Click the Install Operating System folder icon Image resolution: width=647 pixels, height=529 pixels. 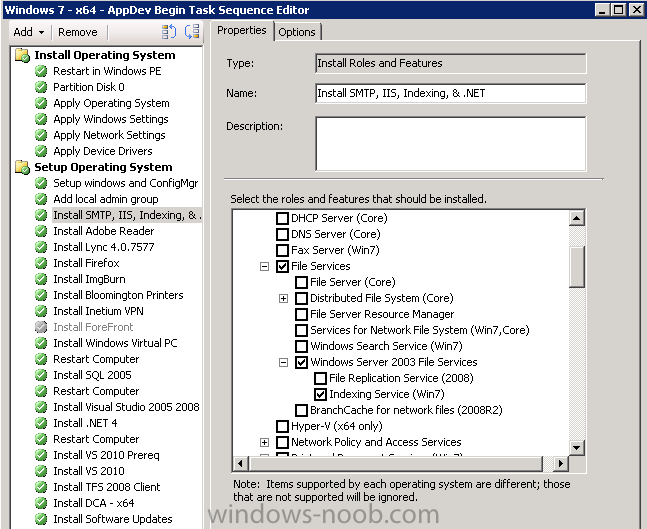coord(22,55)
